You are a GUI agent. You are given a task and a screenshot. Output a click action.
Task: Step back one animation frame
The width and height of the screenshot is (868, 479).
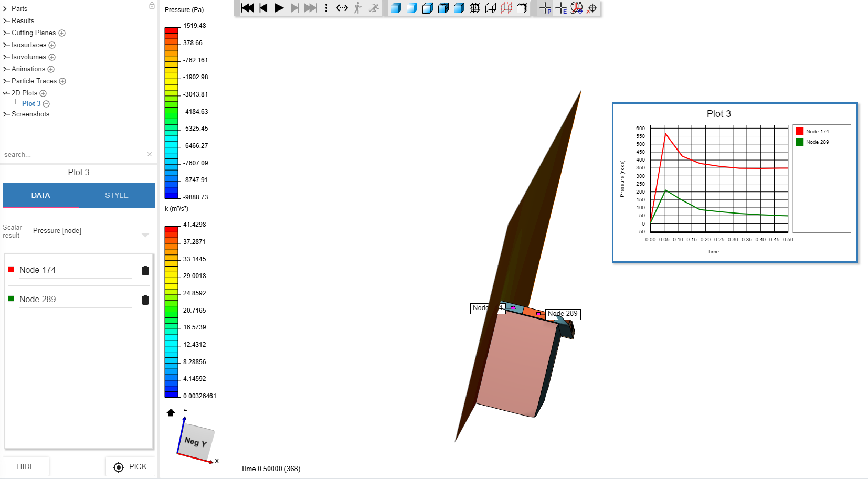pos(263,8)
